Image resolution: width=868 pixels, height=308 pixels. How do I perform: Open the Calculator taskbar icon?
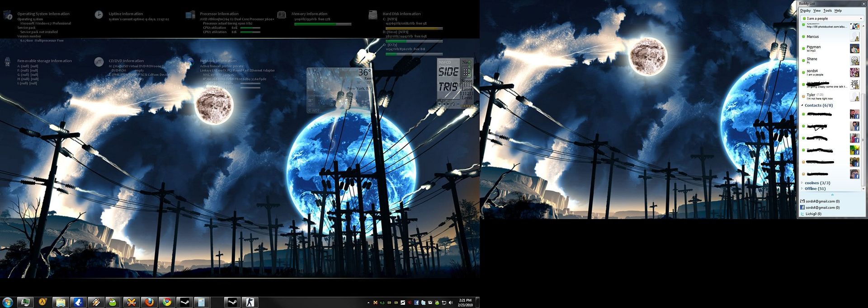coord(202,302)
